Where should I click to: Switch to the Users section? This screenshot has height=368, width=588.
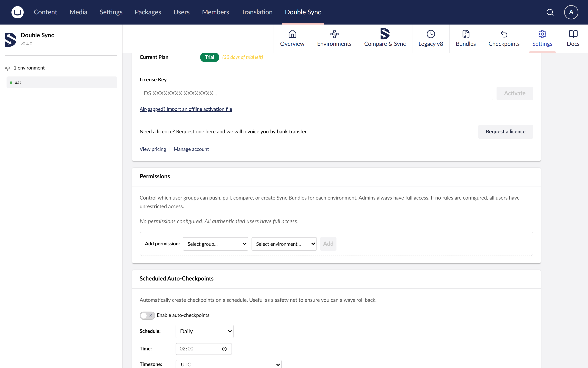click(181, 12)
